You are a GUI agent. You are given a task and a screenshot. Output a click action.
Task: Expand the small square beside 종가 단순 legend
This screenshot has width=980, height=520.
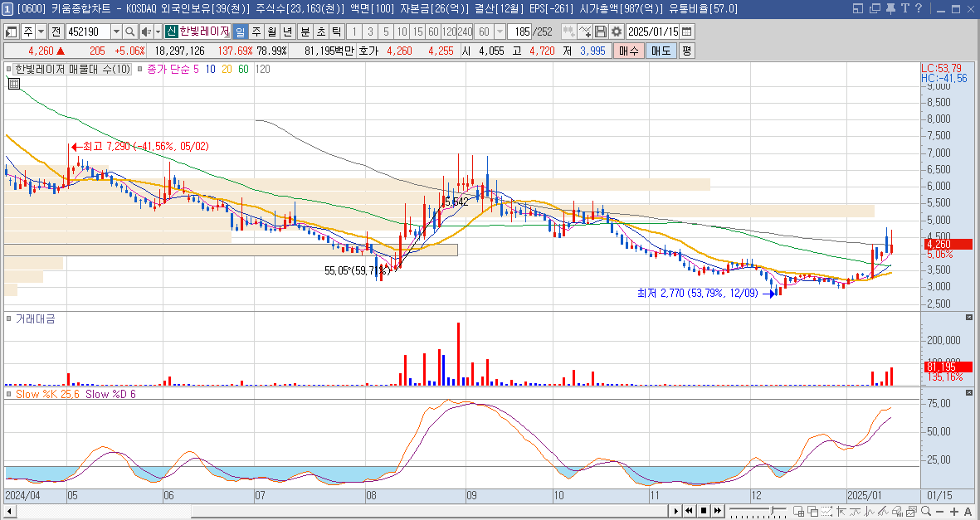(x=140, y=70)
